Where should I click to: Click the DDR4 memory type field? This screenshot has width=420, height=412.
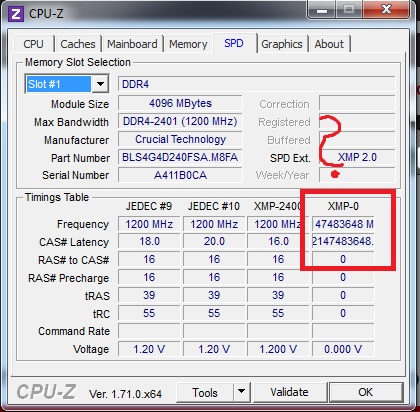pyautogui.click(x=257, y=84)
